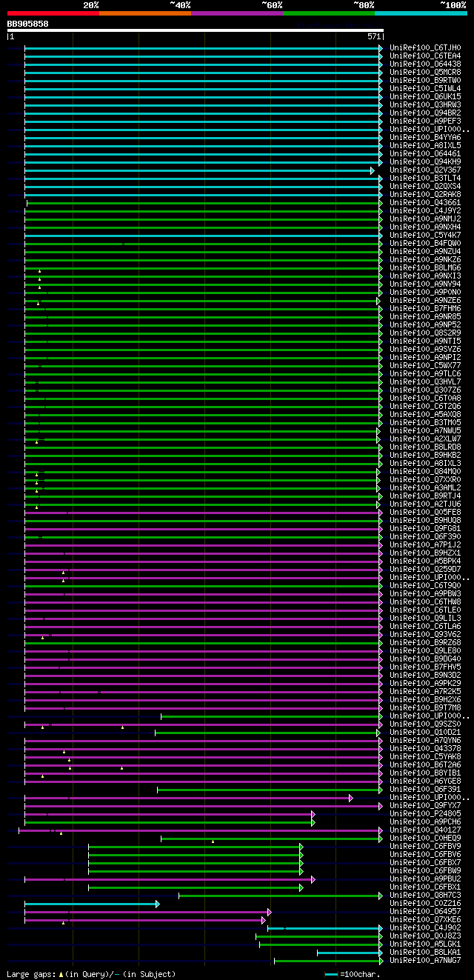Viewport: 474px width, 980px height.
Task: Choose the UniRef100_Q93V62 hit name
Action: 425,634
